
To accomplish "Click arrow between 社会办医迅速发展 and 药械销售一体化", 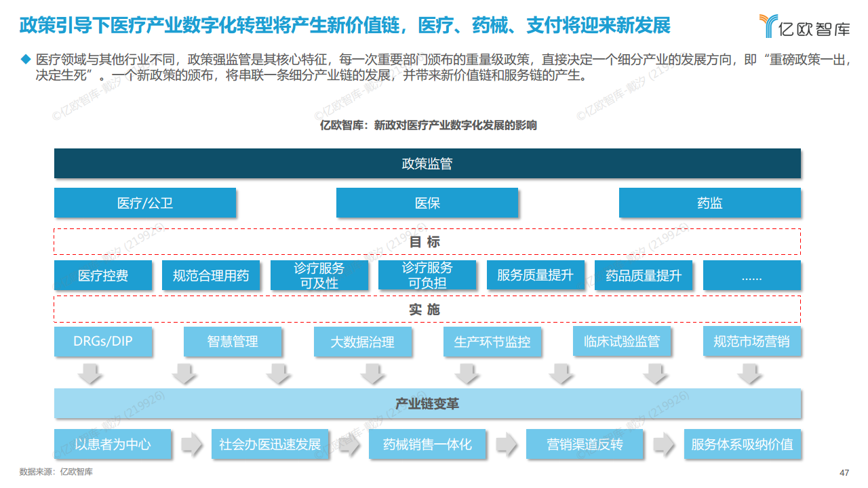I will [x=349, y=445].
